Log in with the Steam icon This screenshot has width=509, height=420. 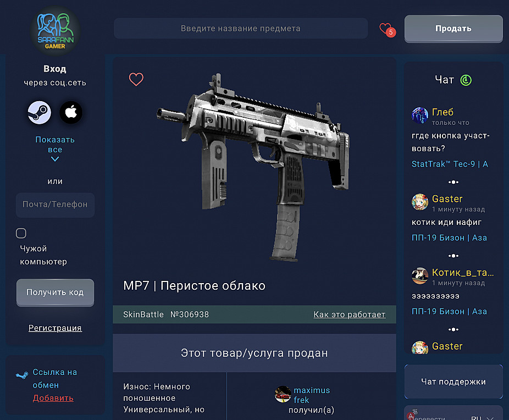coord(39,113)
